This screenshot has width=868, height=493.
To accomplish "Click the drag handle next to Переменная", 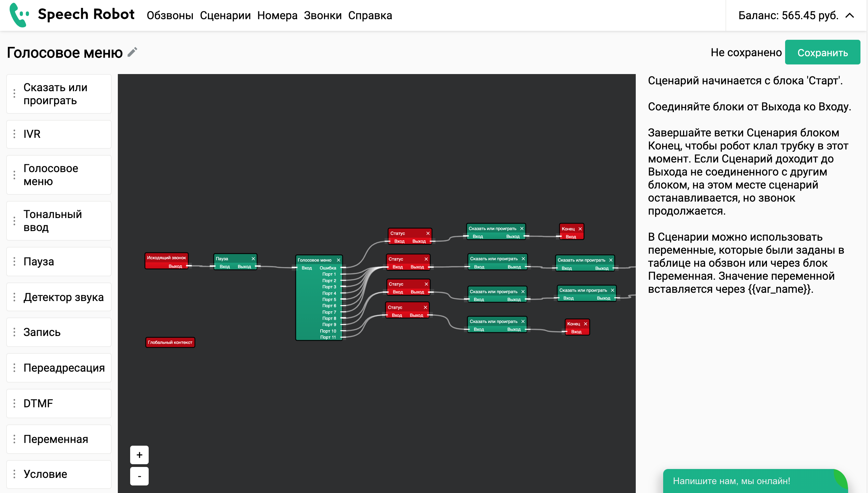I will coord(14,439).
